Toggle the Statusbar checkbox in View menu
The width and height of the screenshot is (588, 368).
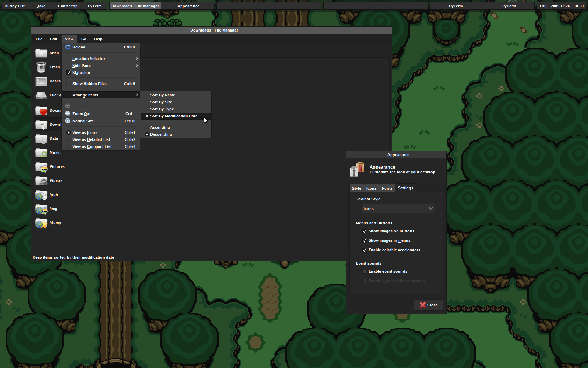69,73
